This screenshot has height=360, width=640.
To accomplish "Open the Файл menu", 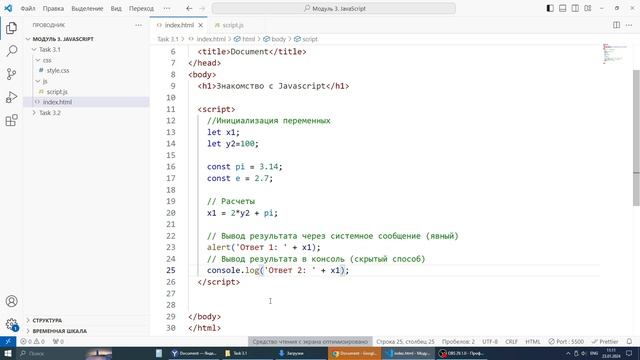I will (28, 8).
